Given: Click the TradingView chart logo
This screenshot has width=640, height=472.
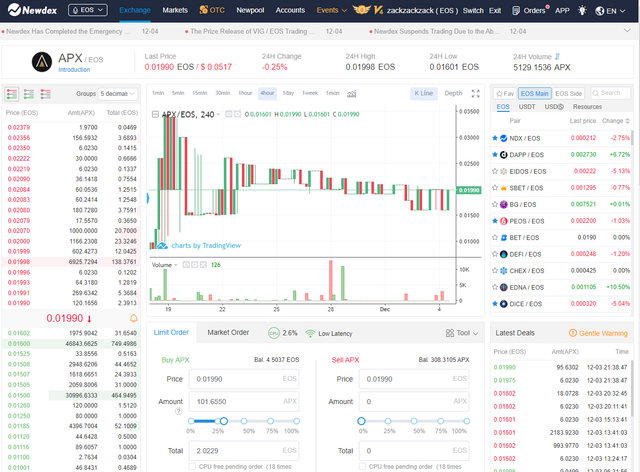Looking at the screenshot, I should [x=162, y=245].
